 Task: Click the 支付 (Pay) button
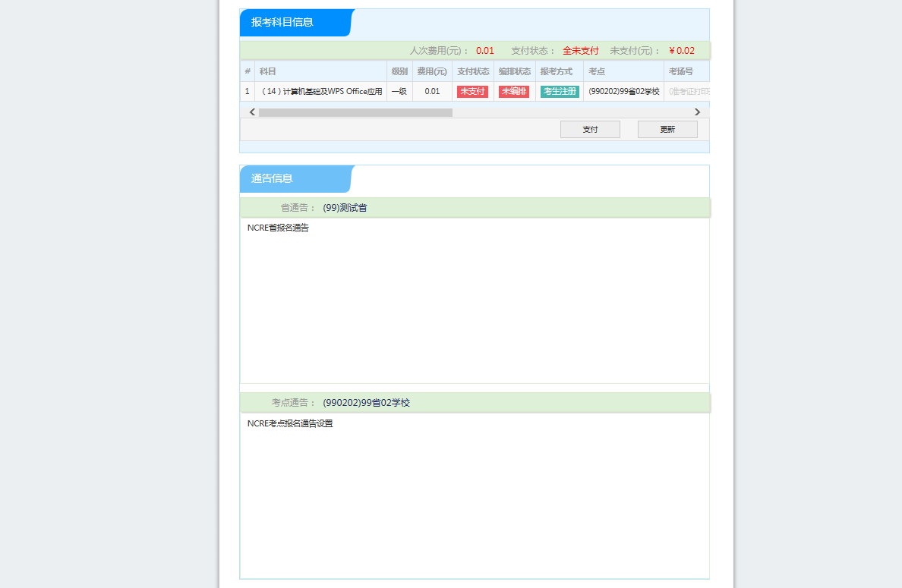pos(590,129)
